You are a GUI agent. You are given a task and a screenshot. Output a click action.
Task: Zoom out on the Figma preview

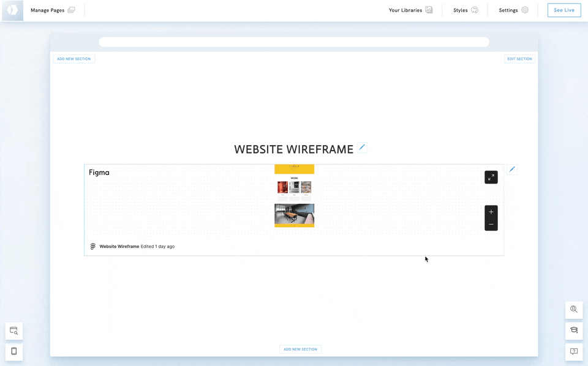coord(491,225)
